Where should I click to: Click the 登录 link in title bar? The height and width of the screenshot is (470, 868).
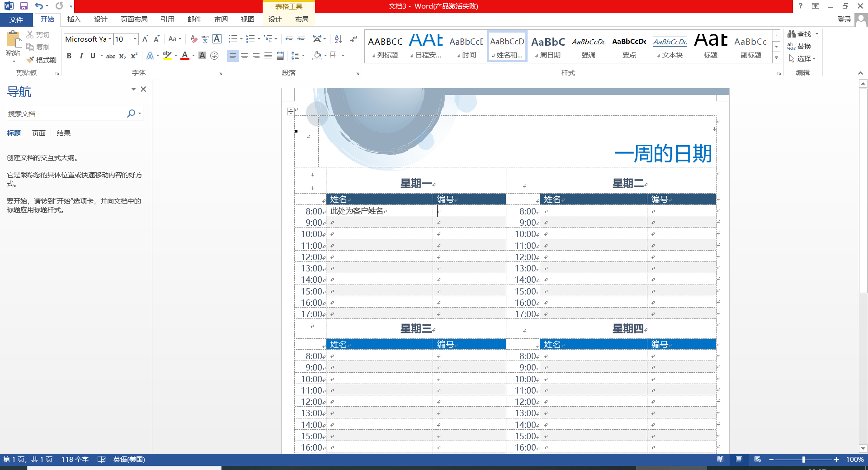(x=844, y=19)
